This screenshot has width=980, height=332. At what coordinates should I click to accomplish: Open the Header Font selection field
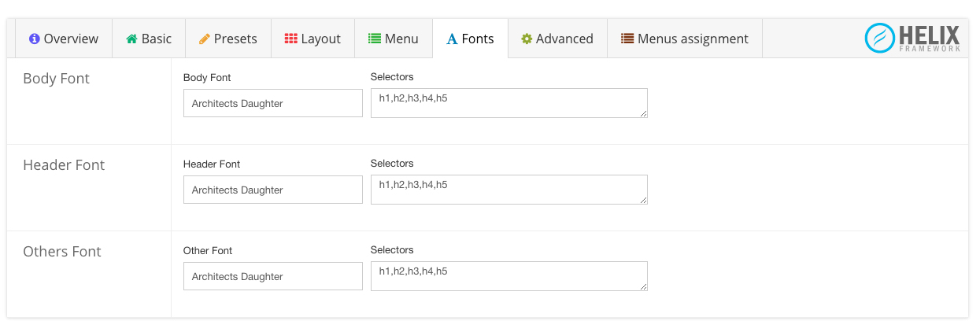[x=272, y=190]
